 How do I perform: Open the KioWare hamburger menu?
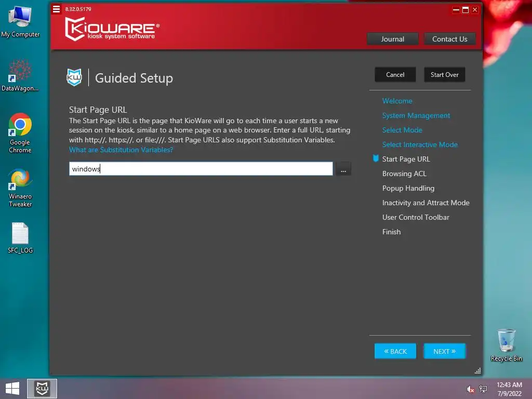pos(56,9)
